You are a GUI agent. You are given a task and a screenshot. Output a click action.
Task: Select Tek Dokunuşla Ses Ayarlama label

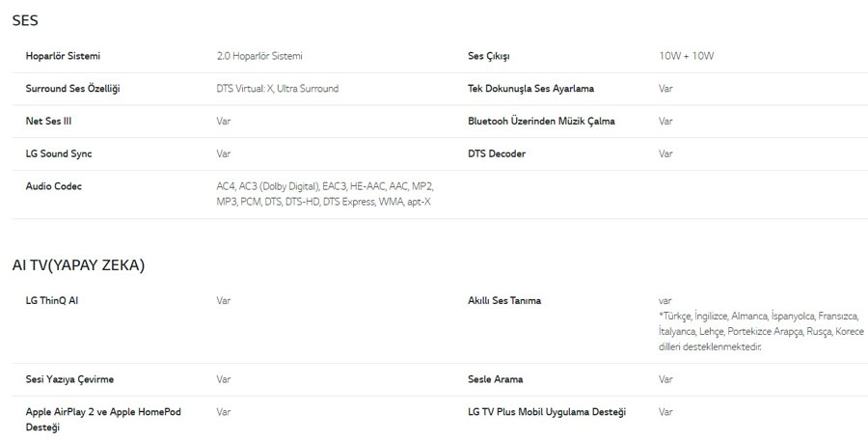coord(530,89)
